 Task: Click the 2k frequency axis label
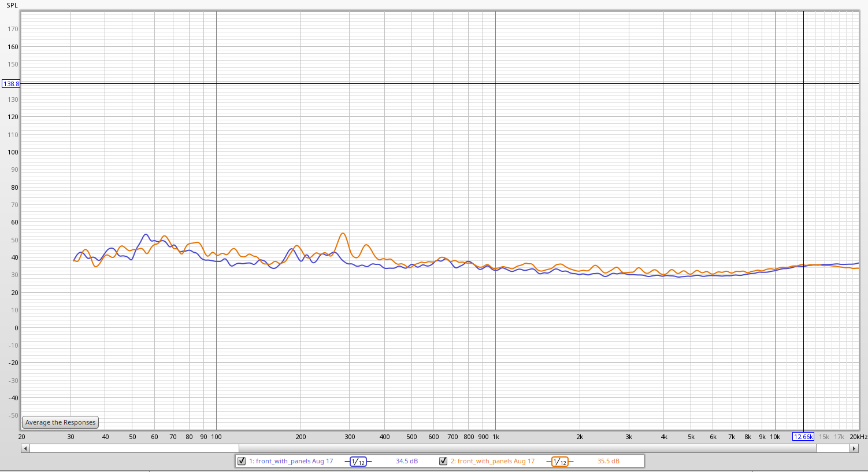coord(580,437)
